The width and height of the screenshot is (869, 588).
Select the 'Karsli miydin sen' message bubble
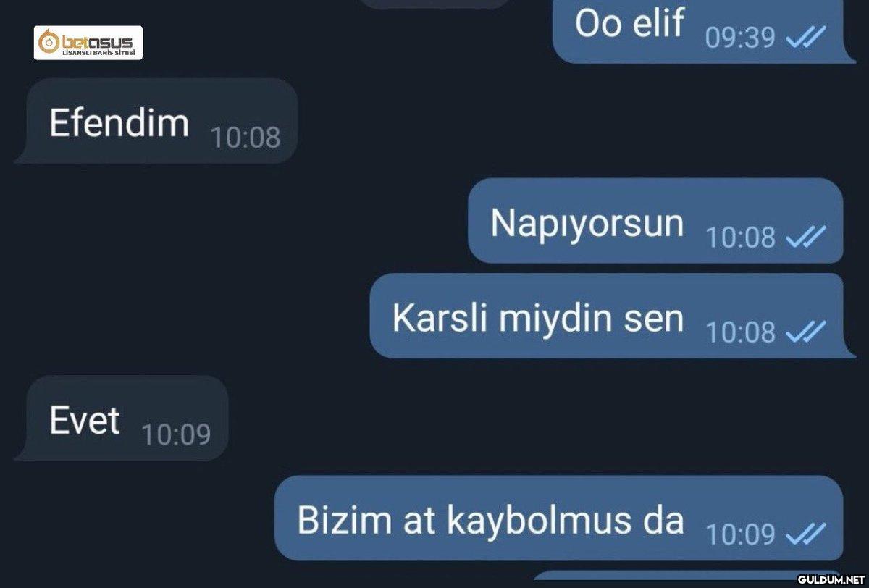[x=608, y=316]
